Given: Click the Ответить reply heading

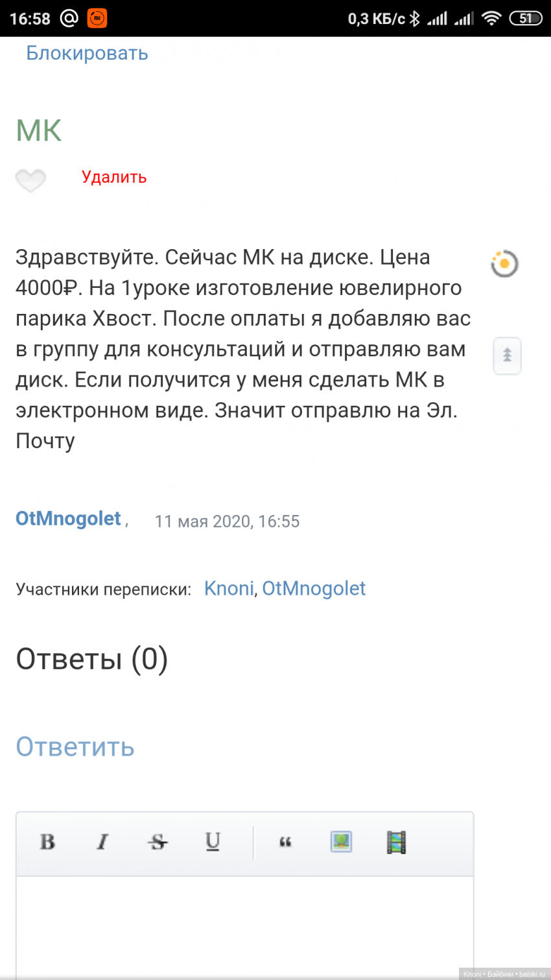Looking at the screenshot, I should 75,747.
